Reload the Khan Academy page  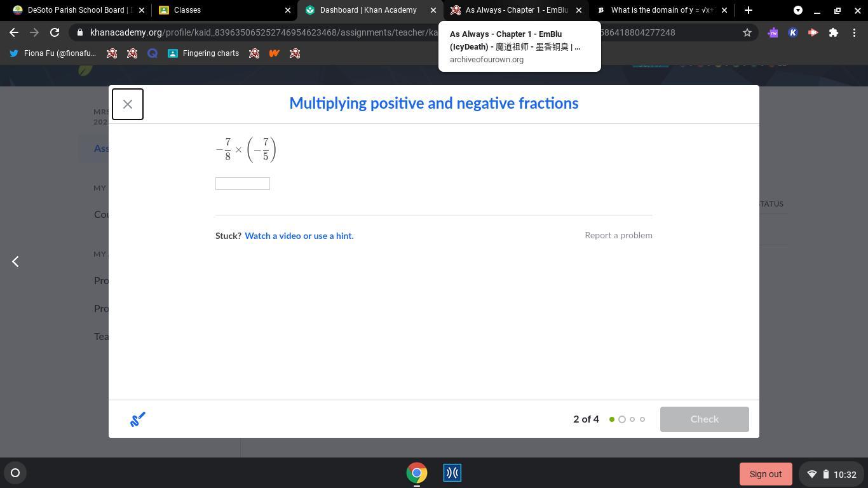(55, 32)
